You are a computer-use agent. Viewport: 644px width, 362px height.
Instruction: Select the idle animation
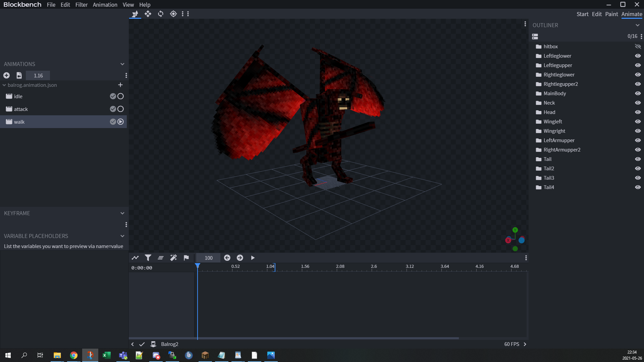point(63,96)
